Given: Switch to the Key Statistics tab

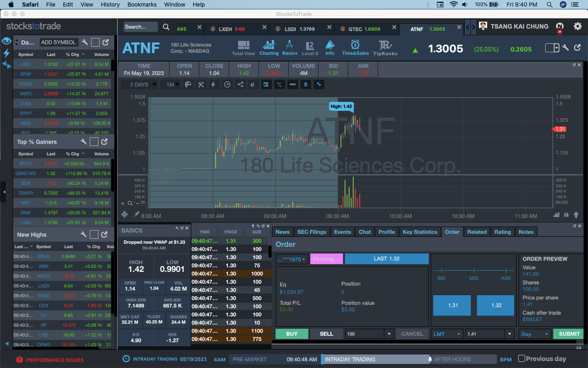Looking at the screenshot, I should coord(420,232).
